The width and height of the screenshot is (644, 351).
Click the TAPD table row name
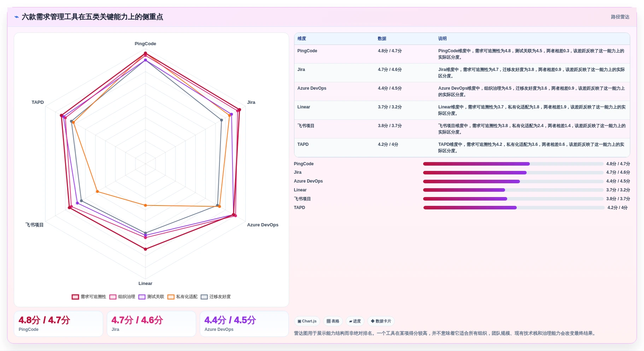(x=303, y=144)
